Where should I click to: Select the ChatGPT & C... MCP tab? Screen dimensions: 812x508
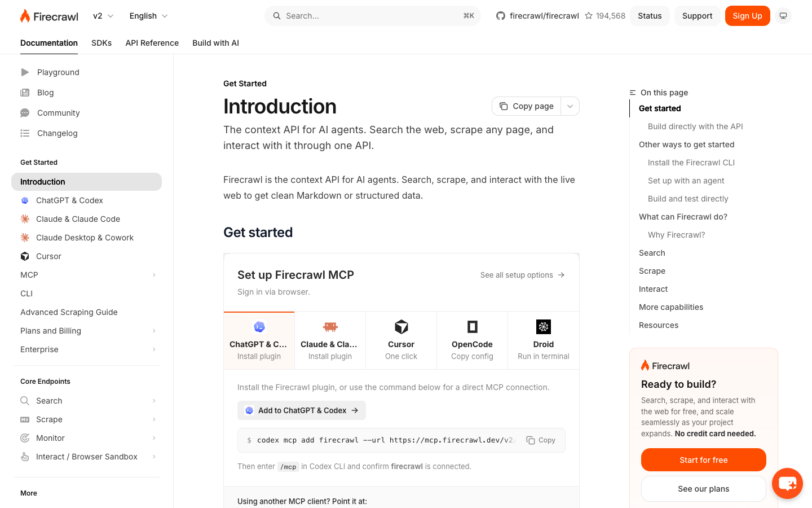coord(259,341)
